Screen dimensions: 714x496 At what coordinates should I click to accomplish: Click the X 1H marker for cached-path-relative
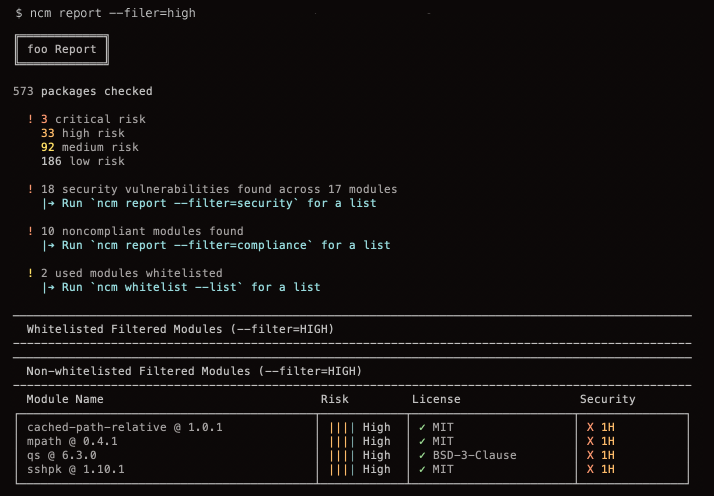coord(600,427)
